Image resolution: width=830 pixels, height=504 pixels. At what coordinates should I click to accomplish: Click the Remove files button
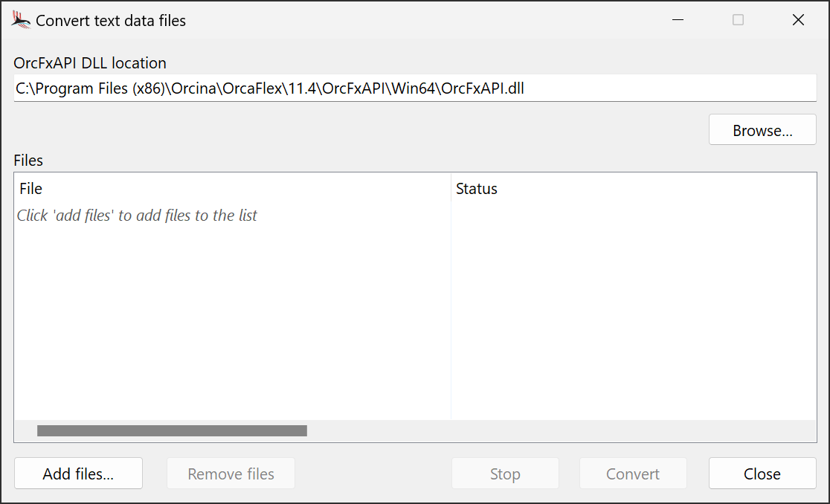tap(231, 474)
